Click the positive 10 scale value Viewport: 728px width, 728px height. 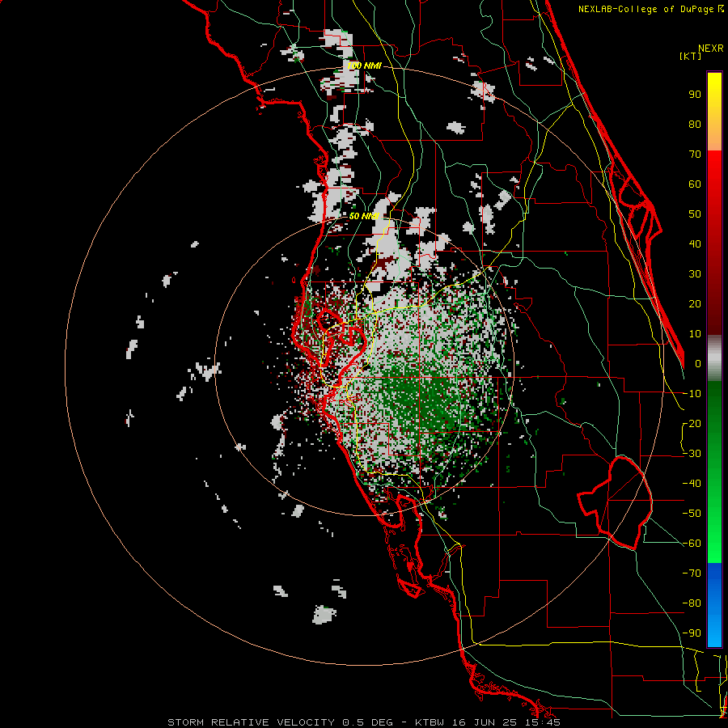pos(695,334)
